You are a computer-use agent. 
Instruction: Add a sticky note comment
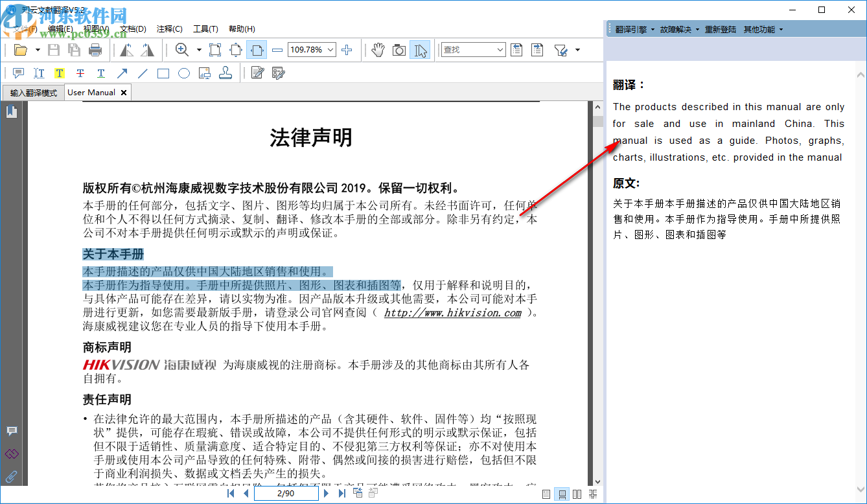(18, 73)
